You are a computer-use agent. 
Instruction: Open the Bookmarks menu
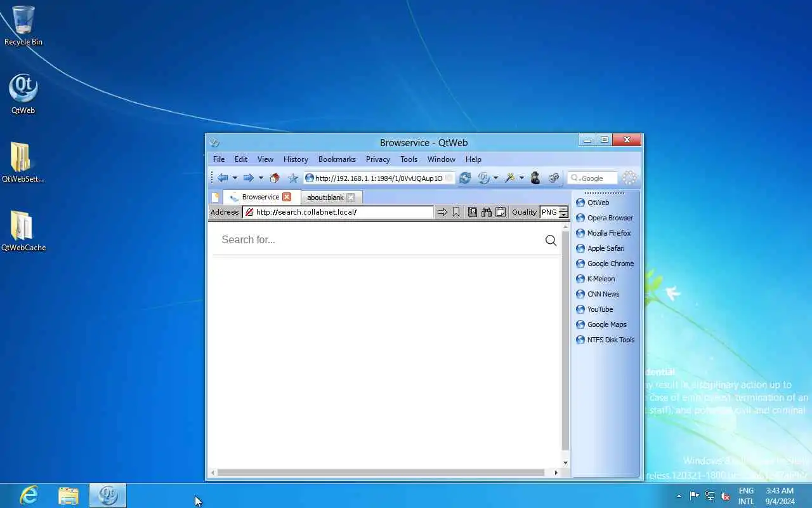pyautogui.click(x=337, y=159)
